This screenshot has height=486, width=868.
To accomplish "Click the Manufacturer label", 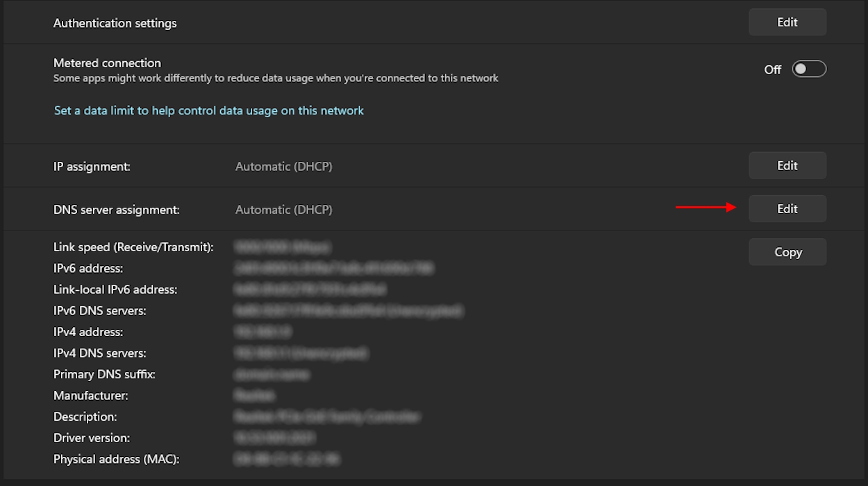I will (x=90, y=396).
